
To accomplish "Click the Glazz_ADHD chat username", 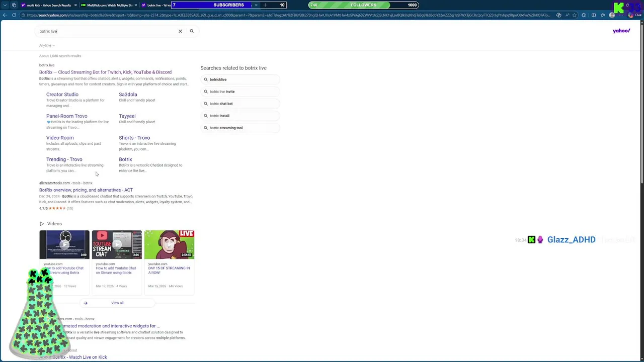I will [571, 240].
